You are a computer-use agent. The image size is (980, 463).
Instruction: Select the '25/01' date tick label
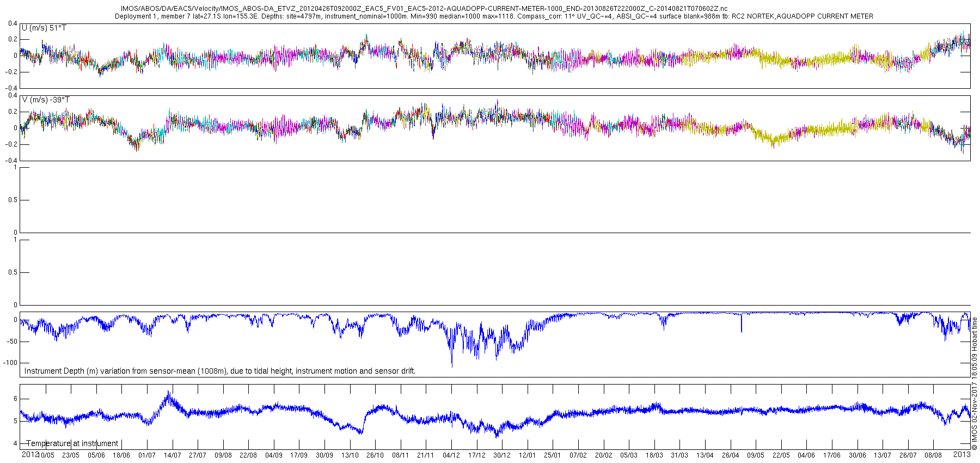tap(553, 455)
